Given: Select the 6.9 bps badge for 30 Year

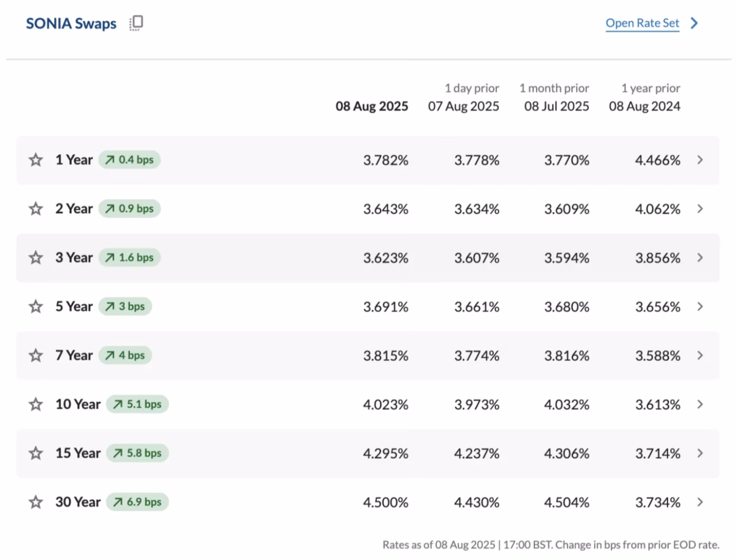Looking at the screenshot, I should (137, 502).
